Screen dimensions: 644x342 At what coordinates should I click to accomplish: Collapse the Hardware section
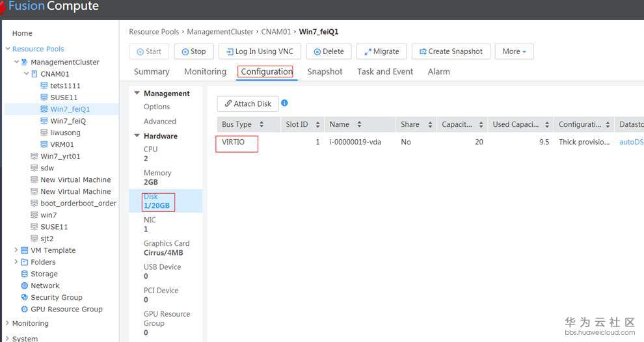click(137, 136)
